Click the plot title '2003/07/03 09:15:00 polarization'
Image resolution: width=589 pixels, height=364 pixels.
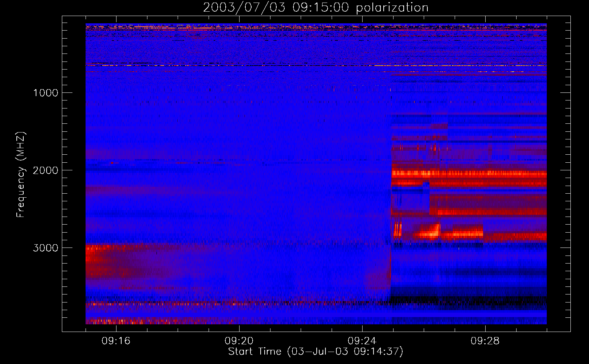pos(316,7)
